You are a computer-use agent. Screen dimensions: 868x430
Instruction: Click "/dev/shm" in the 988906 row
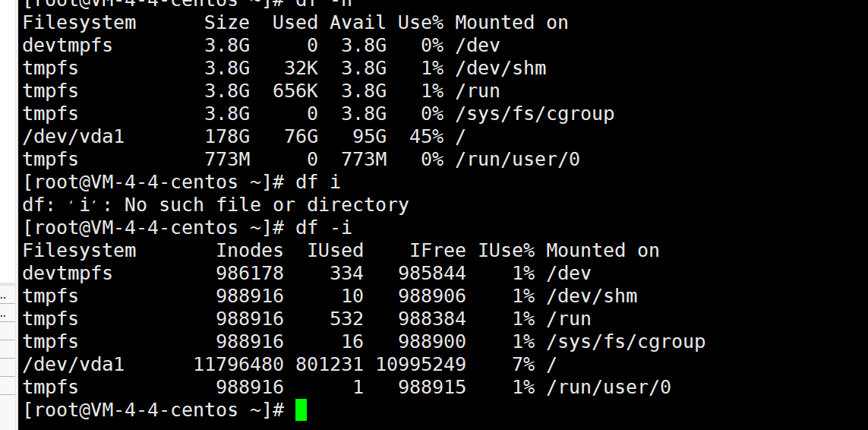(592, 296)
